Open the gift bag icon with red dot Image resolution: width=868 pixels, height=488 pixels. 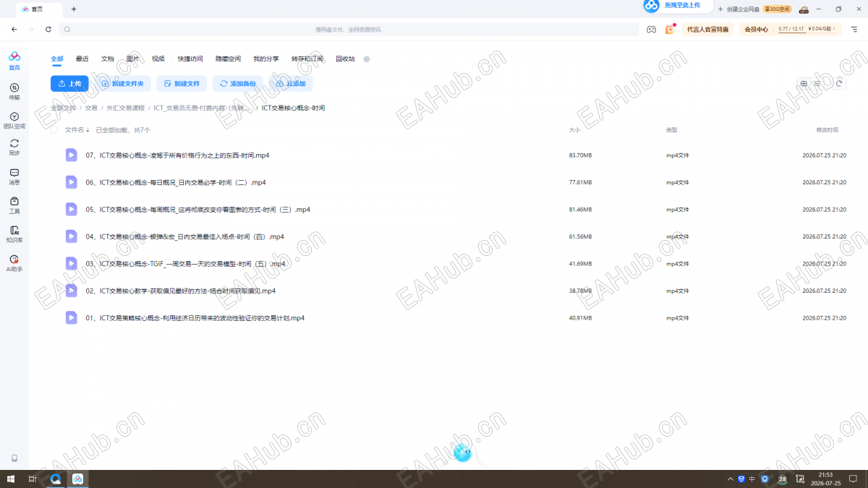tap(670, 30)
